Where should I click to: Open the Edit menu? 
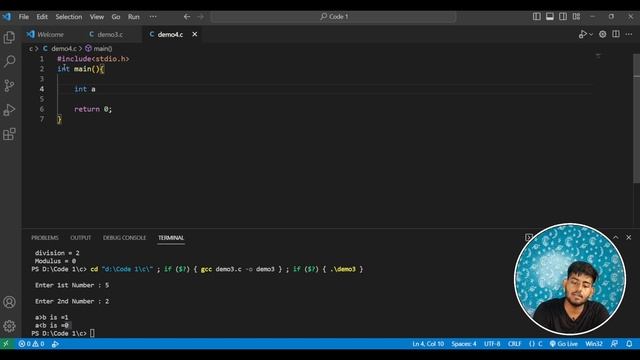(42, 17)
